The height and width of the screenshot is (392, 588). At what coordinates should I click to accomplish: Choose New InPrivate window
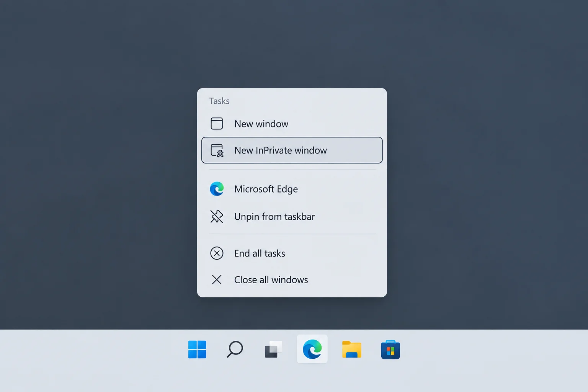click(x=292, y=150)
